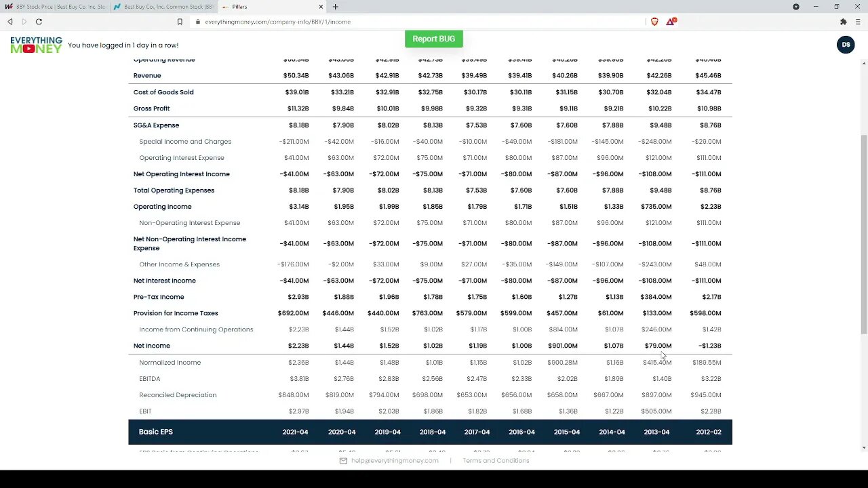868x488 pixels.
Task: Open the browser extensions puzzle icon
Action: pos(844,22)
